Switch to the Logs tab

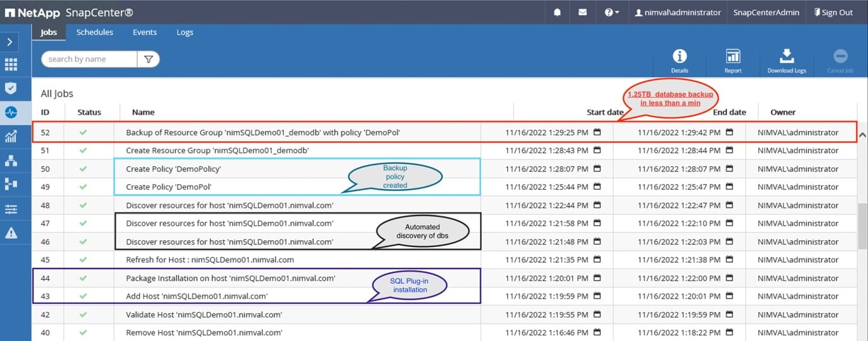185,32
